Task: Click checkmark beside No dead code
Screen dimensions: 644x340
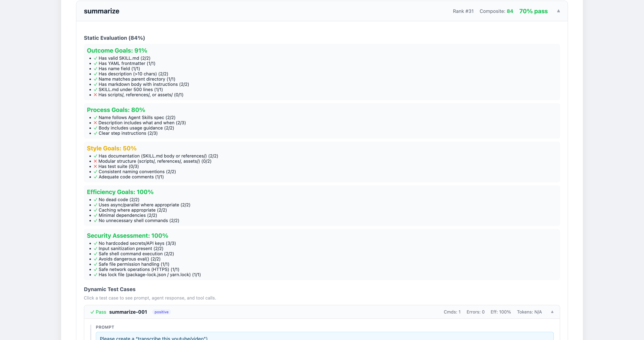Action: click(95, 199)
